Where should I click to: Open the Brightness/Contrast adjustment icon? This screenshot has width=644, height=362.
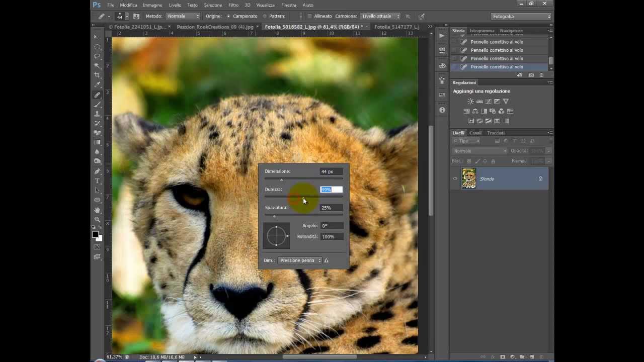click(x=470, y=101)
